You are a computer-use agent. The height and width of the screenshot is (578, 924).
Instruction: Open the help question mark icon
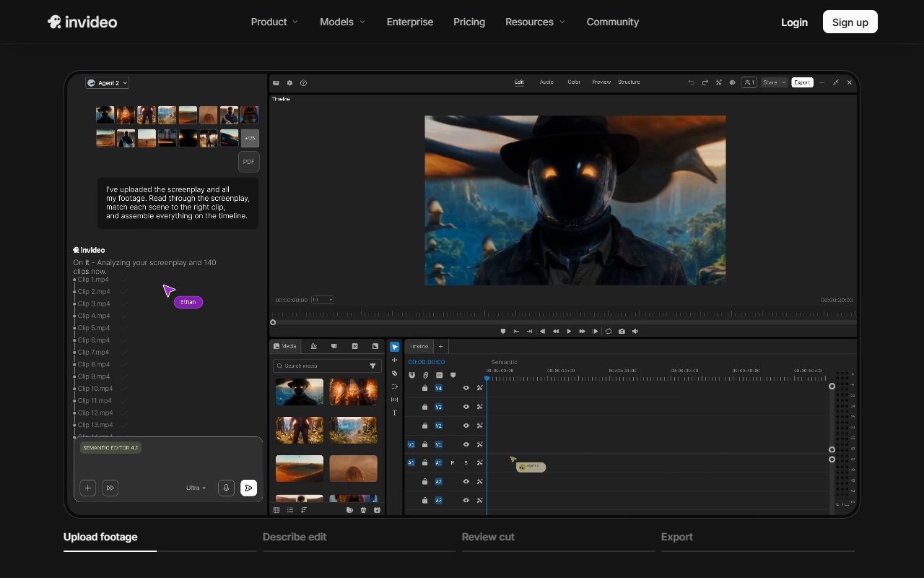point(303,82)
